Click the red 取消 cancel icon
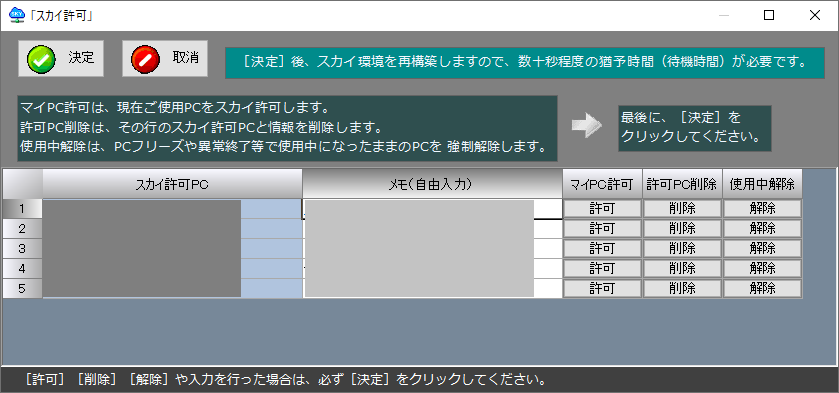This screenshot has width=839, height=393. (145, 58)
